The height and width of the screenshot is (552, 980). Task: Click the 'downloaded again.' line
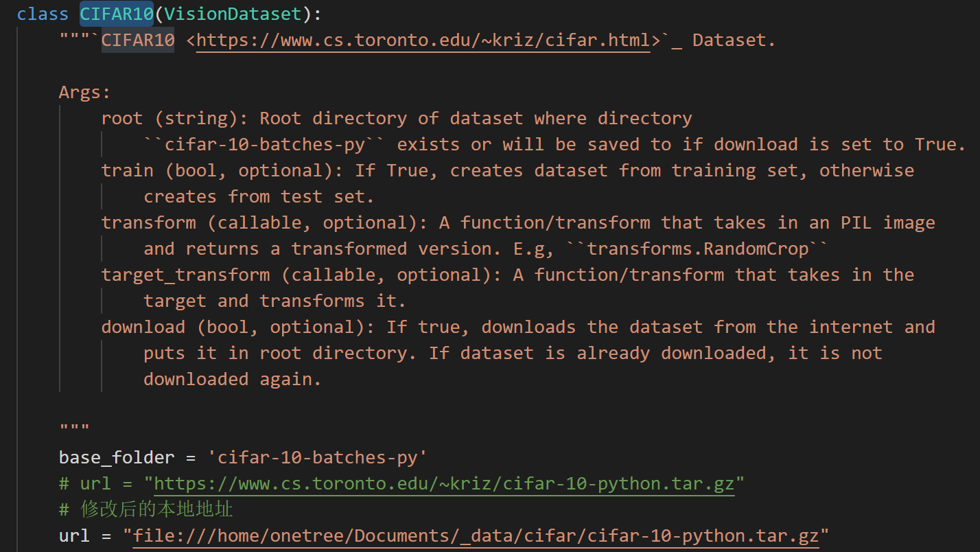233,380
